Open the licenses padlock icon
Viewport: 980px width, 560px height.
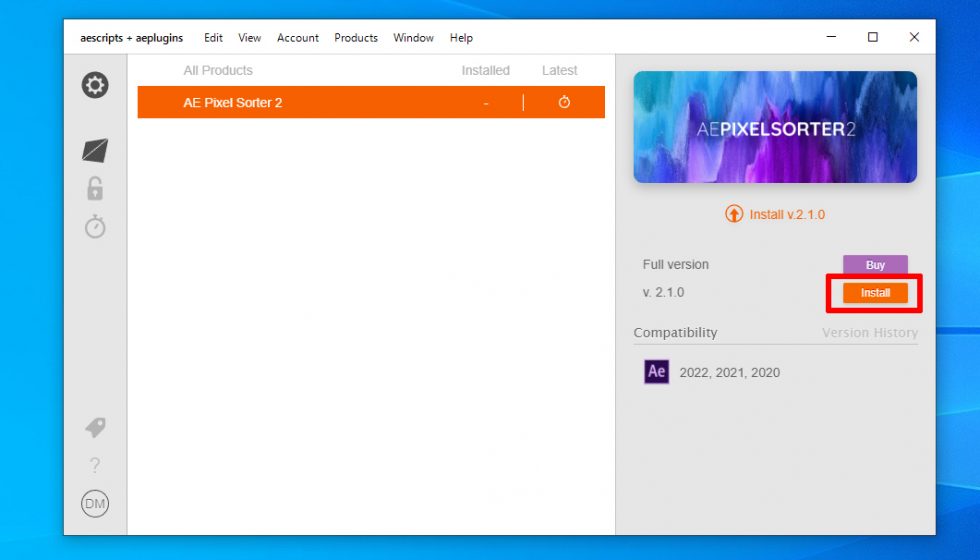pos(95,188)
